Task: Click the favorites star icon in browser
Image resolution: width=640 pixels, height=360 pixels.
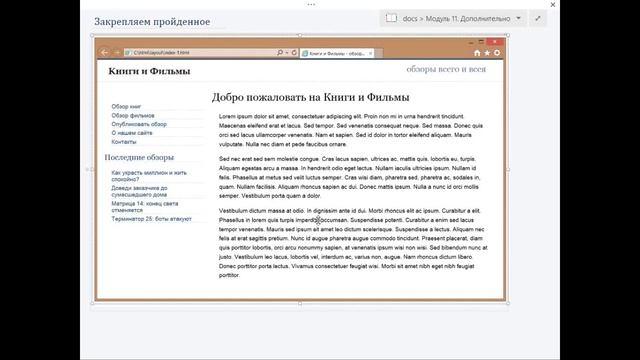Action: [x=487, y=53]
